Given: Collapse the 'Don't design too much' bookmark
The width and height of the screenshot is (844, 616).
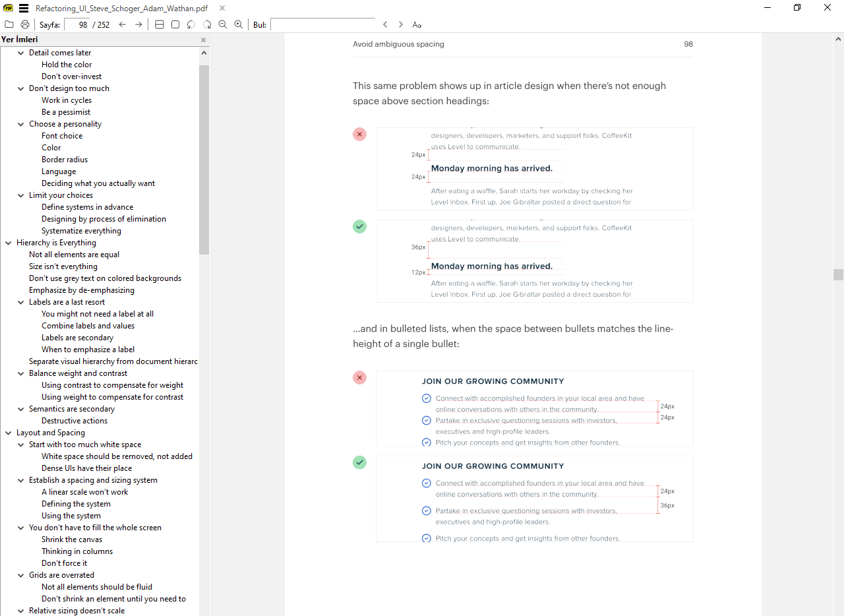Looking at the screenshot, I should click(21, 88).
